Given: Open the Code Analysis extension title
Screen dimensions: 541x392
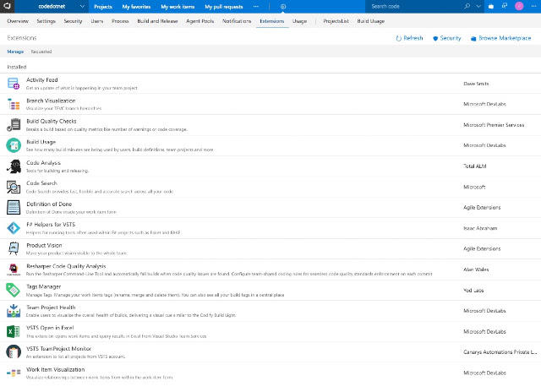Looking at the screenshot, I should point(43,163).
